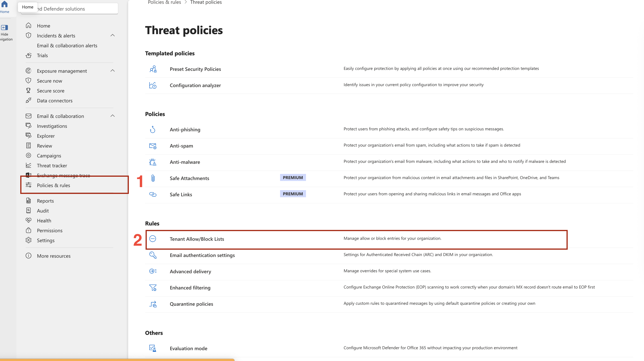Click the Defender solutions search field
Viewport: 644px width, 361px height.
69,9
